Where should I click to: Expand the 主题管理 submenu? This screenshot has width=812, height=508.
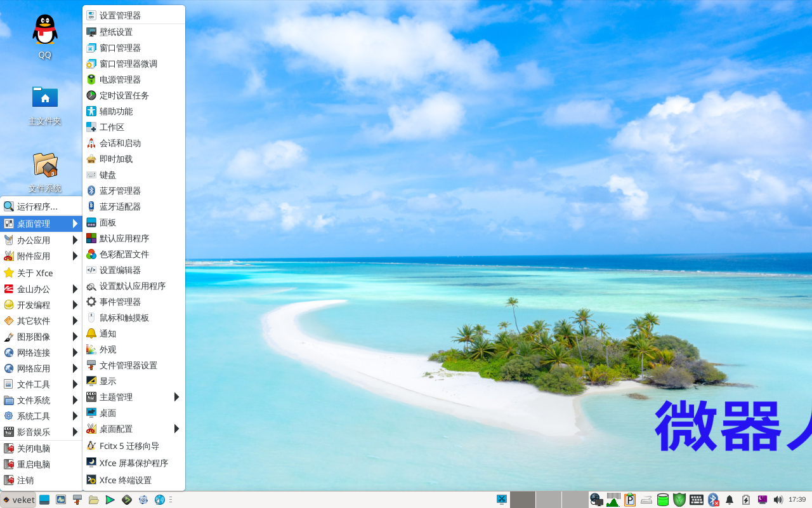pos(134,397)
